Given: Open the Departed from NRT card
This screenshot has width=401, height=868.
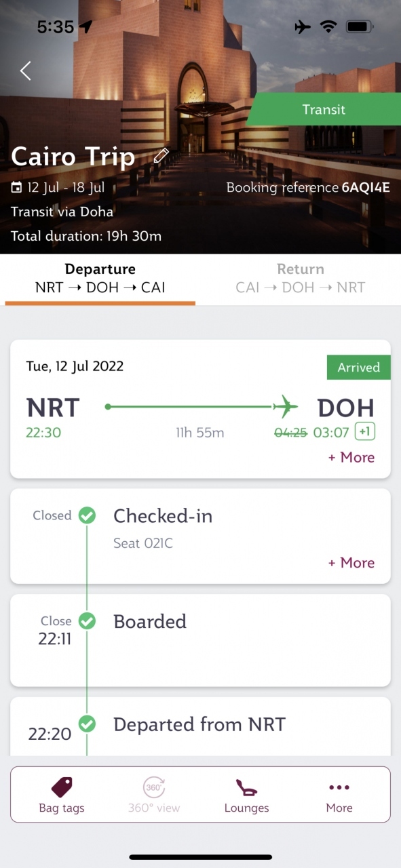Looking at the screenshot, I should coord(200,726).
